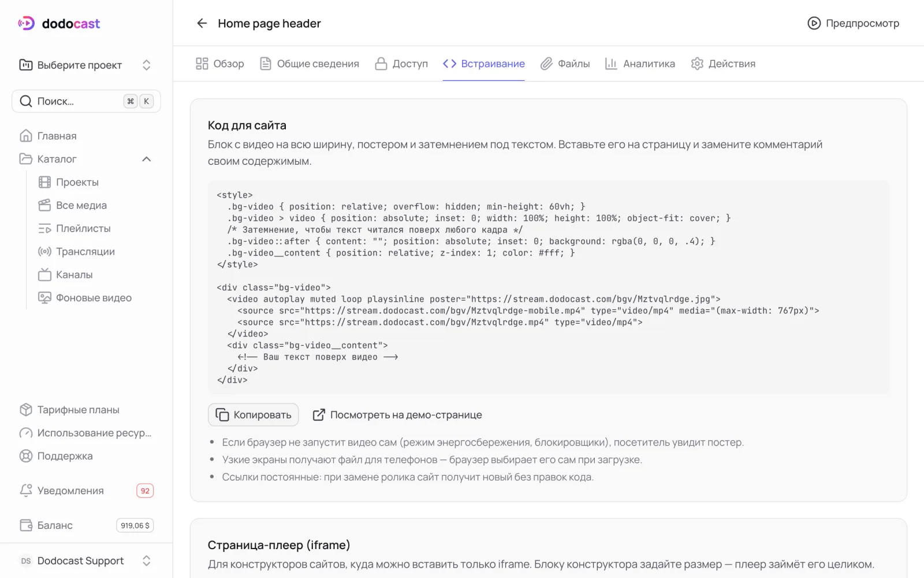Click the Проекты film icon
The height and width of the screenshot is (578, 924).
(44, 182)
